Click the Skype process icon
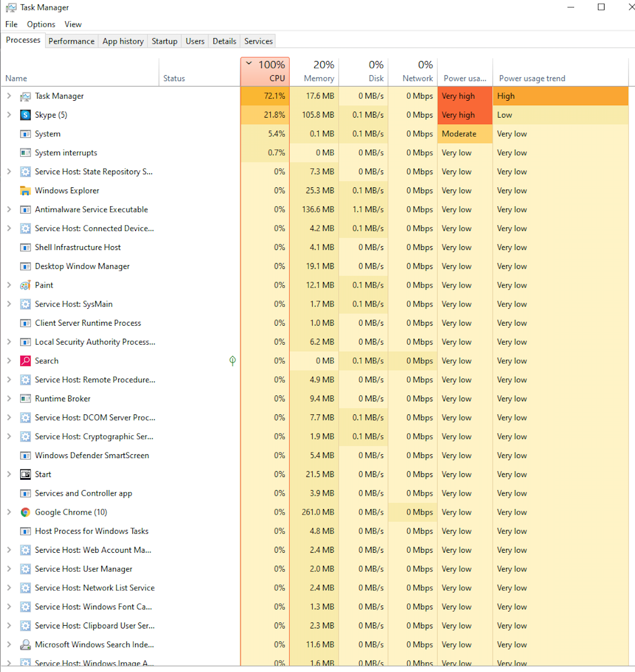This screenshot has height=672, width=635. [x=25, y=115]
